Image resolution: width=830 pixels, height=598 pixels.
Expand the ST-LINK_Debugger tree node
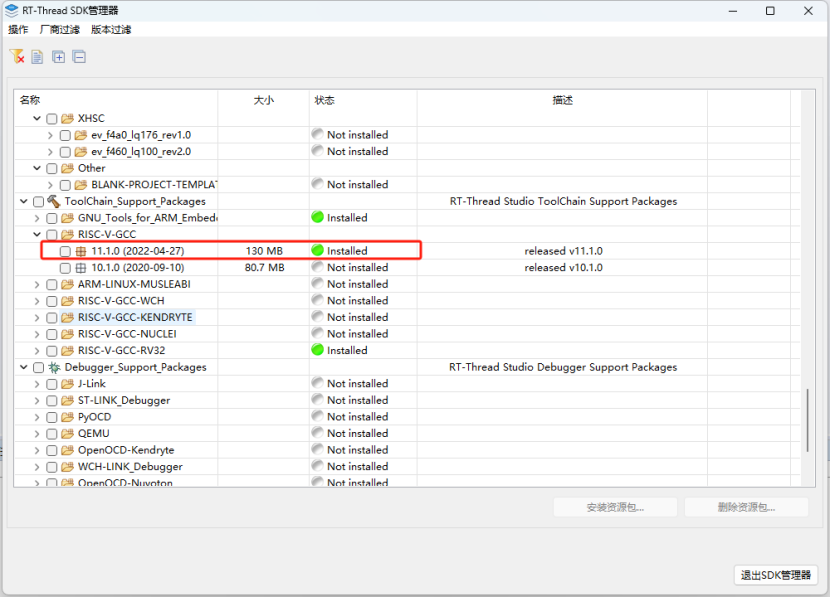(37, 401)
